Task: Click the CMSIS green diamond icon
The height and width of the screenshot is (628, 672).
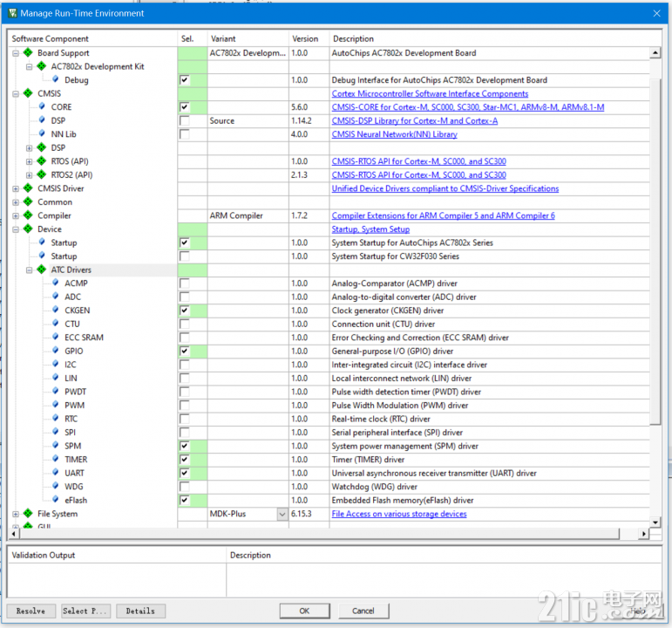Action: point(28,93)
